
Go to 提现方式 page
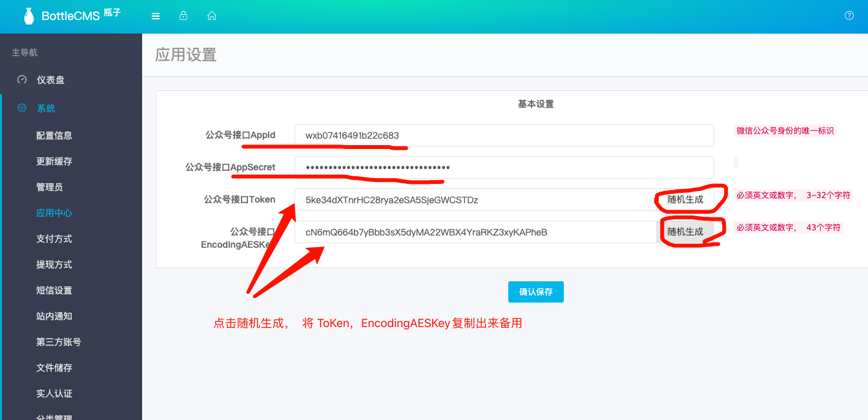click(x=54, y=265)
